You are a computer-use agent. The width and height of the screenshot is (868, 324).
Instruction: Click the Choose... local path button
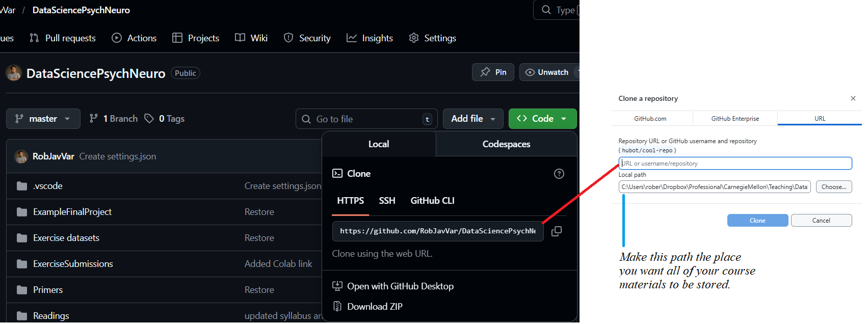click(x=834, y=187)
